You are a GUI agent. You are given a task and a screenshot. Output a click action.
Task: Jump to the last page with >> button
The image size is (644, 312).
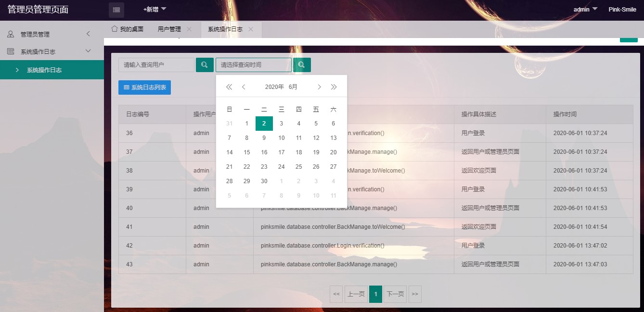point(415,294)
